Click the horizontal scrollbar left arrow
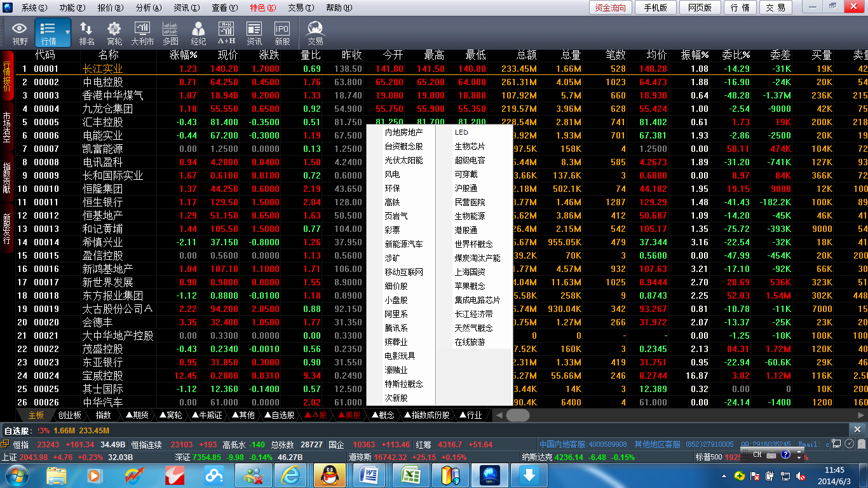868x488 pixels. click(x=499, y=415)
